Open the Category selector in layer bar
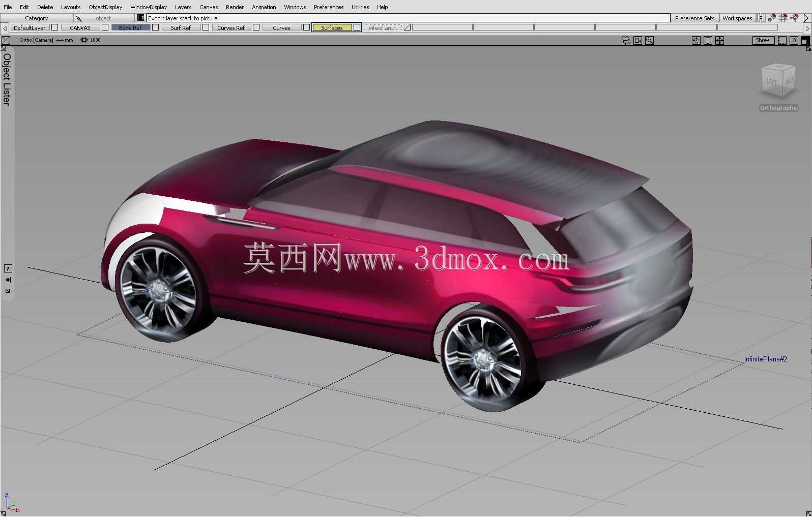Screen dimensions: 812x517 click(x=37, y=18)
